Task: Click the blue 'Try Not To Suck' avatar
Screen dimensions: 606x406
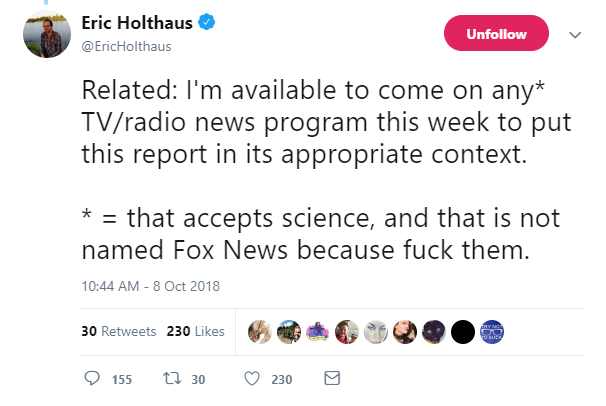Action: (x=492, y=332)
